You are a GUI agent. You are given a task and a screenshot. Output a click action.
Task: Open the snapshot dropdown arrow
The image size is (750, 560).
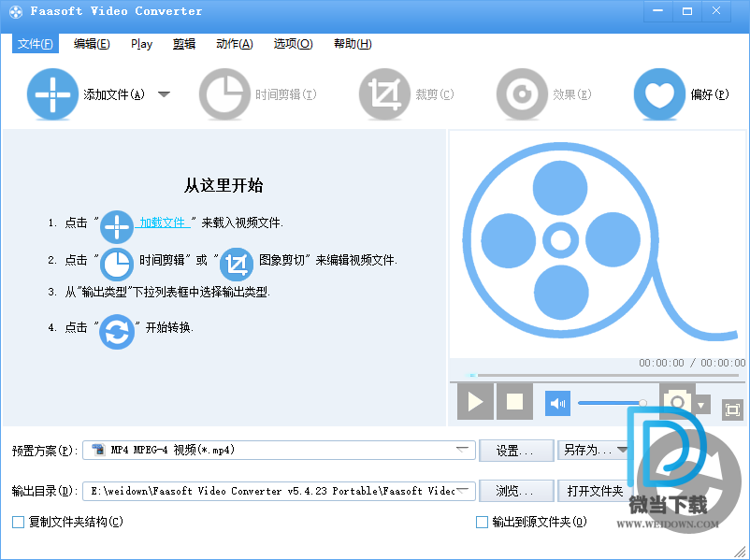coord(701,406)
